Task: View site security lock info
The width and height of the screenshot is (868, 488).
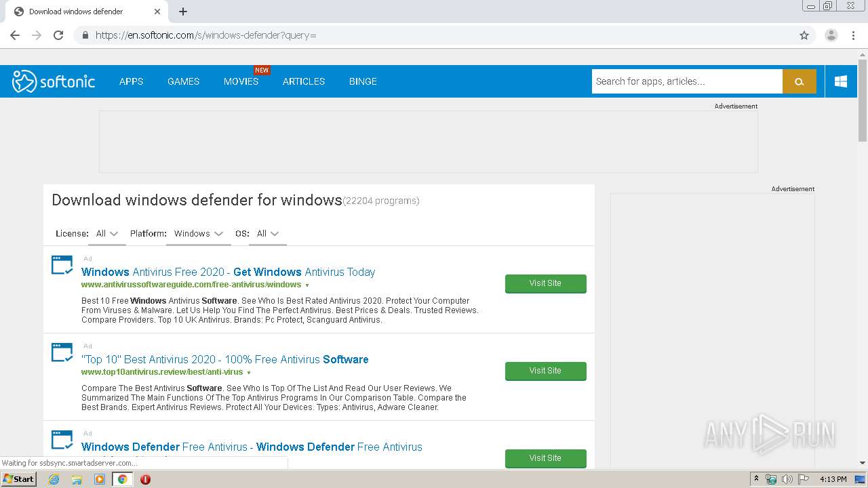Action: (85, 35)
